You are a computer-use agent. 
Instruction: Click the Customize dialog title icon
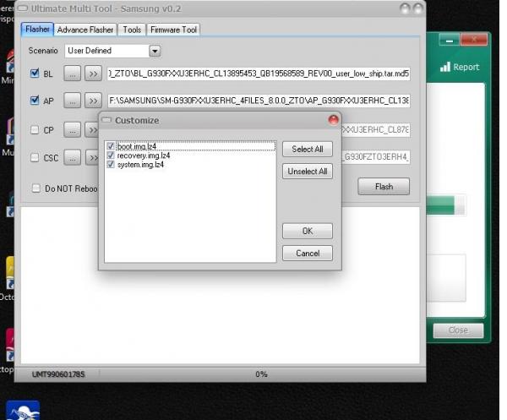pyautogui.click(x=106, y=120)
